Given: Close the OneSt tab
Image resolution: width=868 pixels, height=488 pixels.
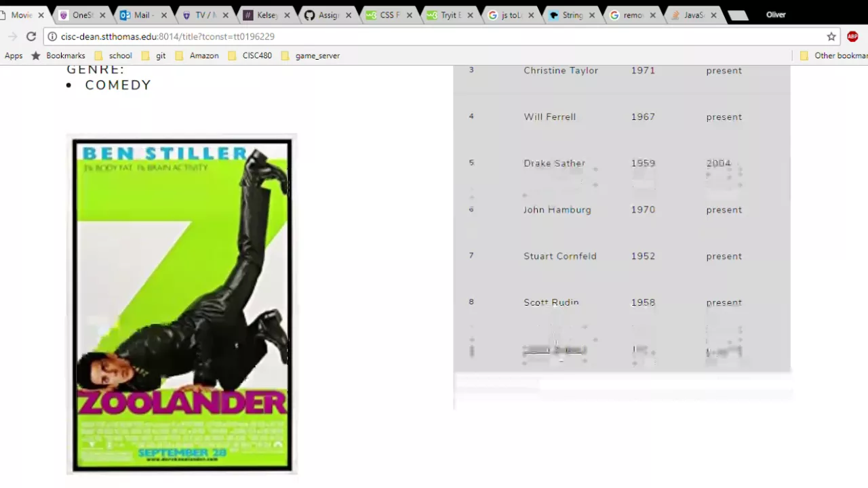Looking at the screenshot, I should pyautogui.click(x=102, y=15).
